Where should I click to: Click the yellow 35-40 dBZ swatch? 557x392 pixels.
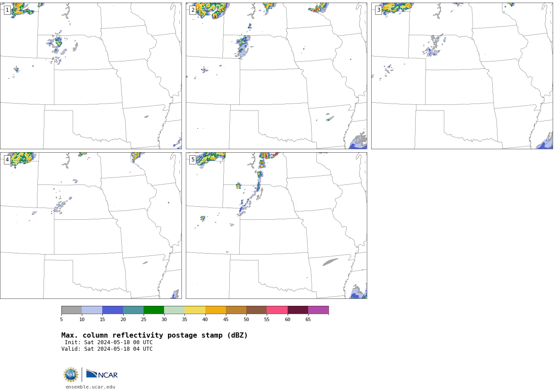195,310
